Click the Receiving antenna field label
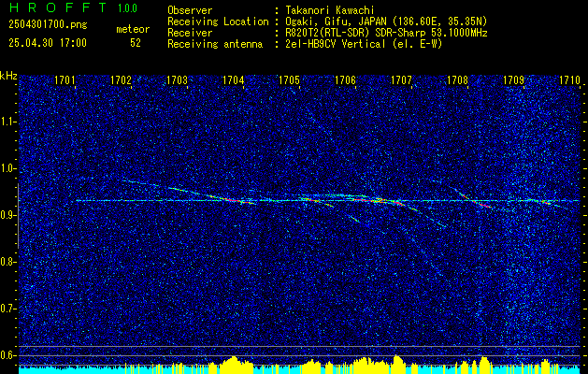The height and width of the screenshot is (374, 588). pos(215,44)
